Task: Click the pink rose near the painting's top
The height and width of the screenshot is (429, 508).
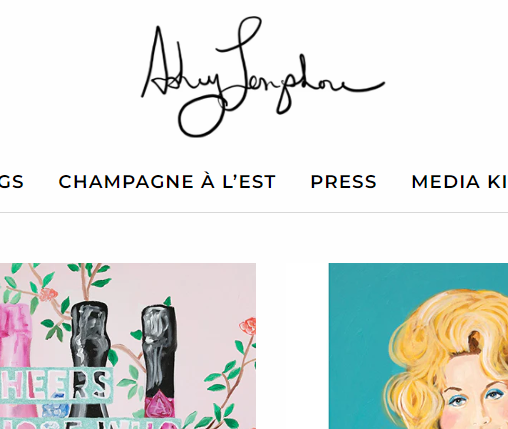Action: tap(49, 295)
